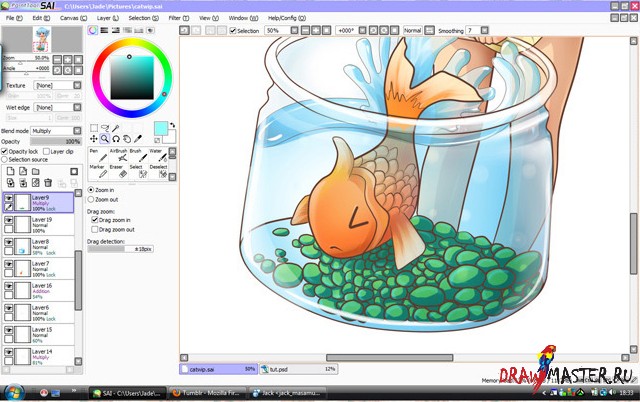Open the 50% zoom level dropdown
Image resolution: width=640 pixels, height=402 pixels.
294,31
